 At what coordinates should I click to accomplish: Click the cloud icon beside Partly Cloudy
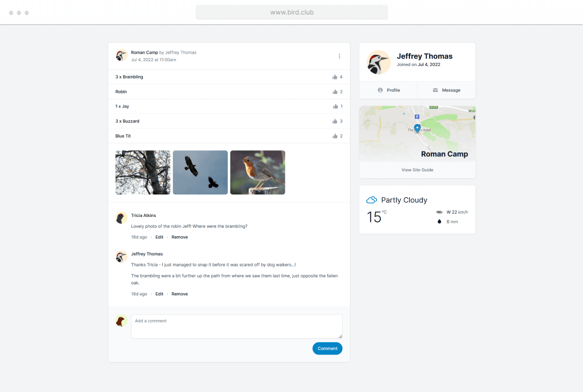coord(371,199)
